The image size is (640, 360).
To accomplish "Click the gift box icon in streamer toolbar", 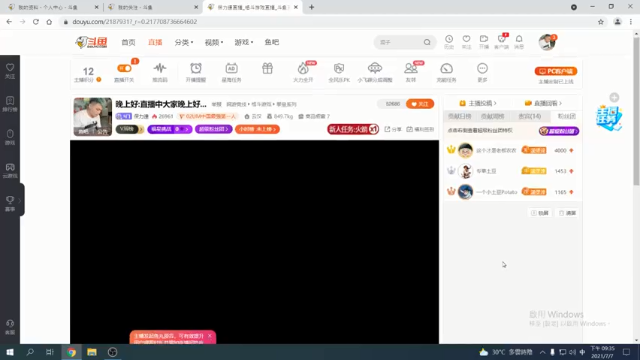I will (x=267, y=68).
